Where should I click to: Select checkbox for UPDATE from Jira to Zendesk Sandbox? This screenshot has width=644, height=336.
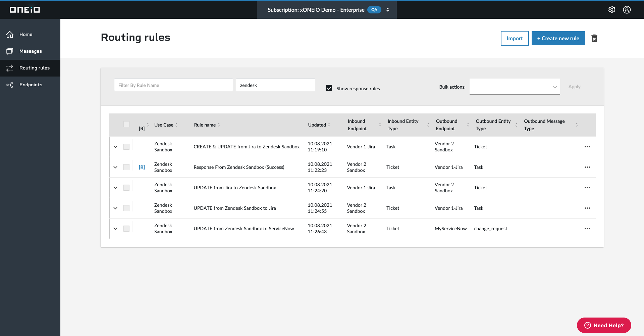click(126, 188)
